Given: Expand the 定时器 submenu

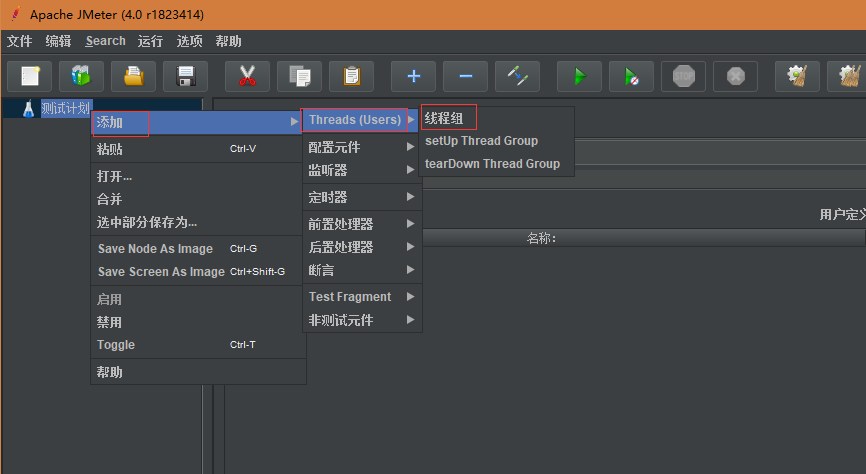Looking at the screenshot, I should [361, 197].
